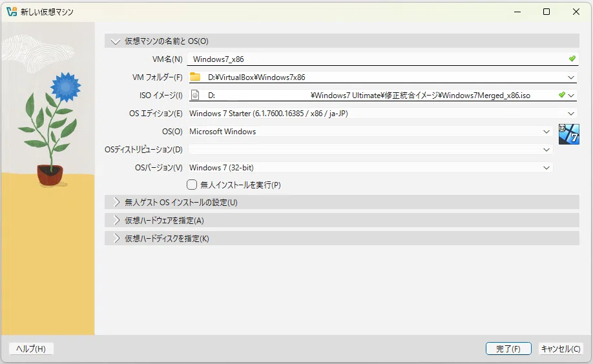
Task: Click the Windows 7 32-bit OS badge icon
Action: [x=569, y=134]
